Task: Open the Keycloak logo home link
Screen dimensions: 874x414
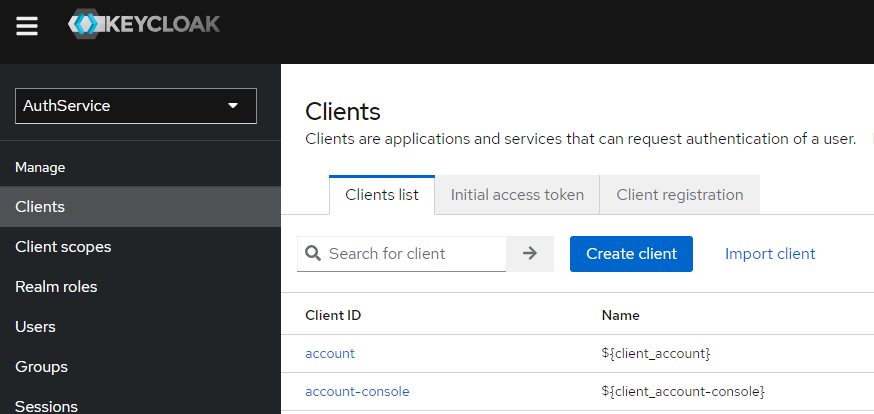Action: tap(144, 24)
